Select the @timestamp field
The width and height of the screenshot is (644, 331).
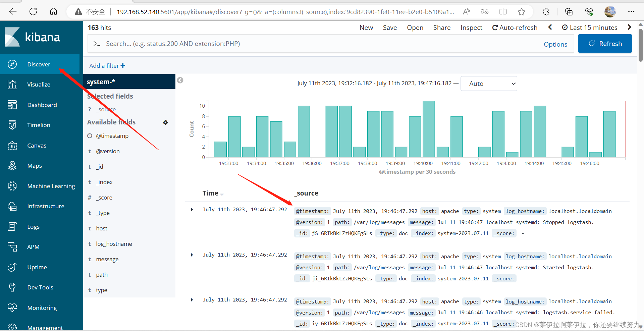point(112,136)
